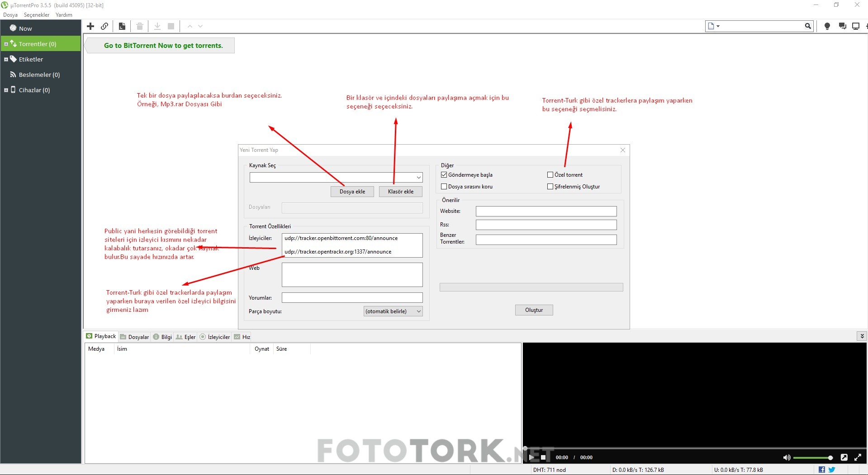
Task: Close the Yeni Torrent Yap dialog
Action: tap(623, 150)
